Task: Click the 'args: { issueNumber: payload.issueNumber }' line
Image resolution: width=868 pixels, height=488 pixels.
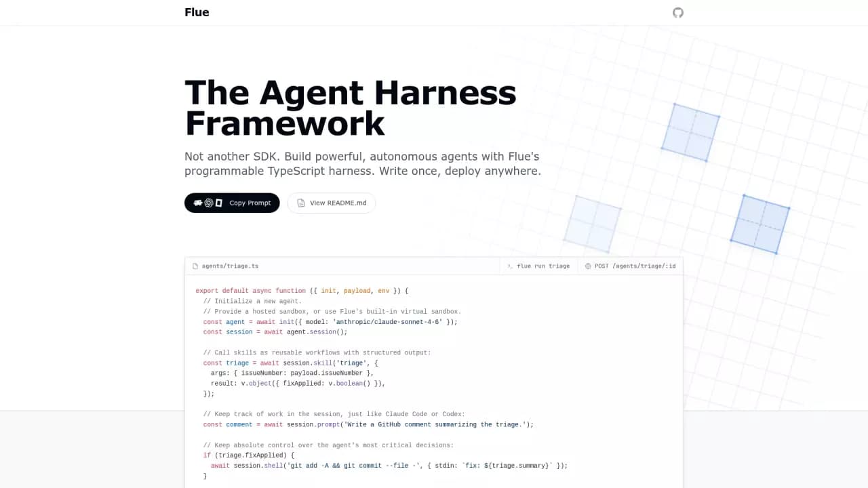Action: click(292, 373)
